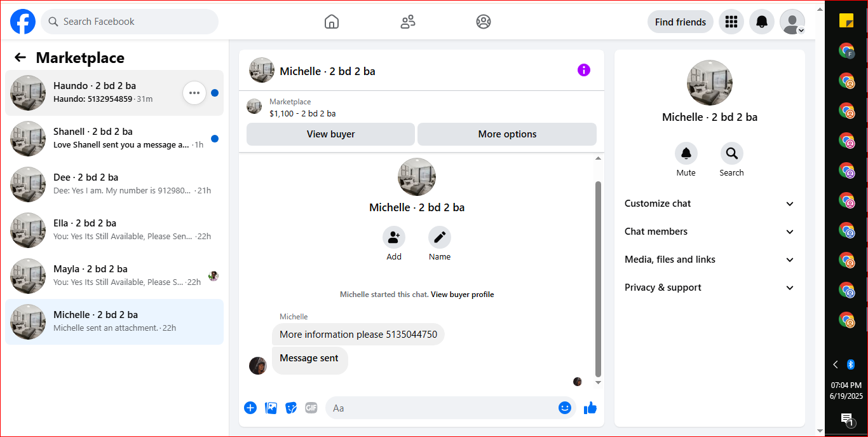Attach a file with photo icon

(271, 408)
